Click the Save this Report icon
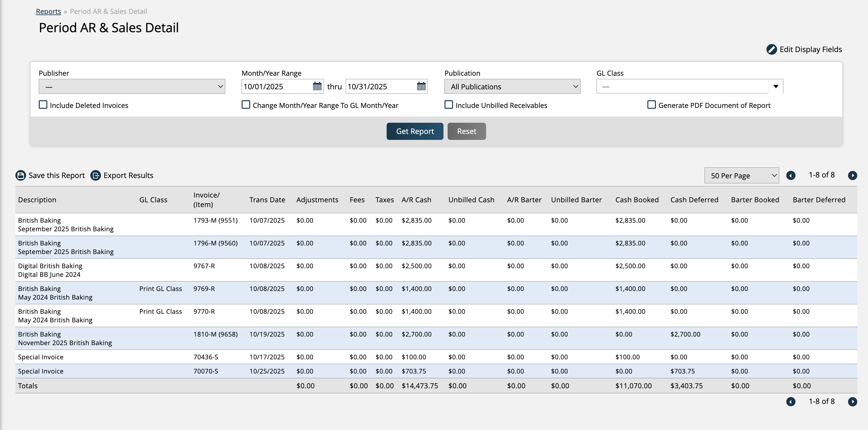 click(21, 175)
